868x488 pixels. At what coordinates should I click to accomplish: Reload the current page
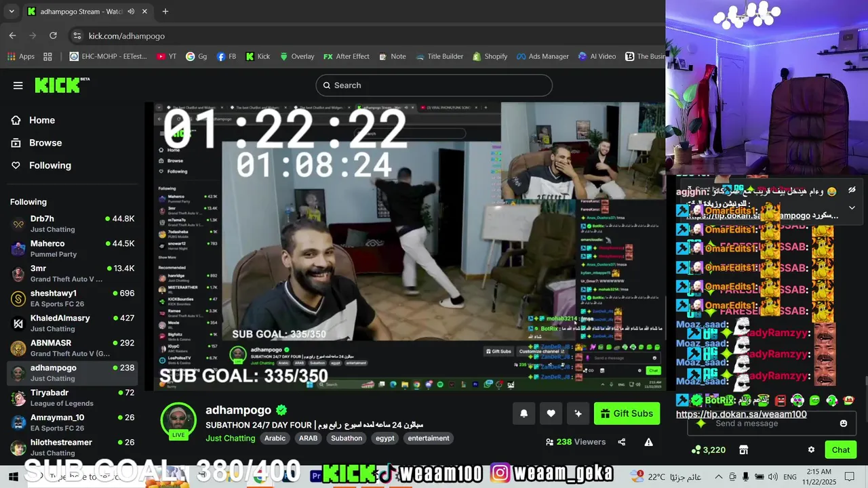(53, 35)
